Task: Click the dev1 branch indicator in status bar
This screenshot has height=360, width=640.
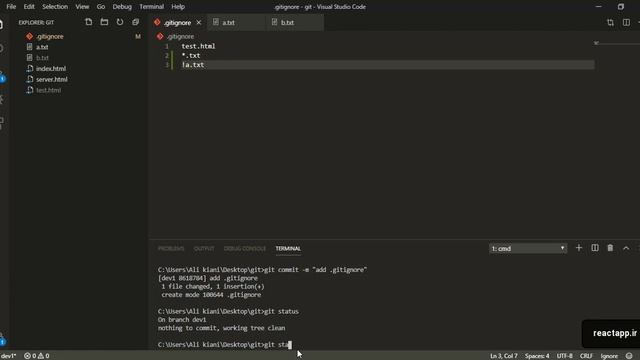Action: [x=8, y=356]
